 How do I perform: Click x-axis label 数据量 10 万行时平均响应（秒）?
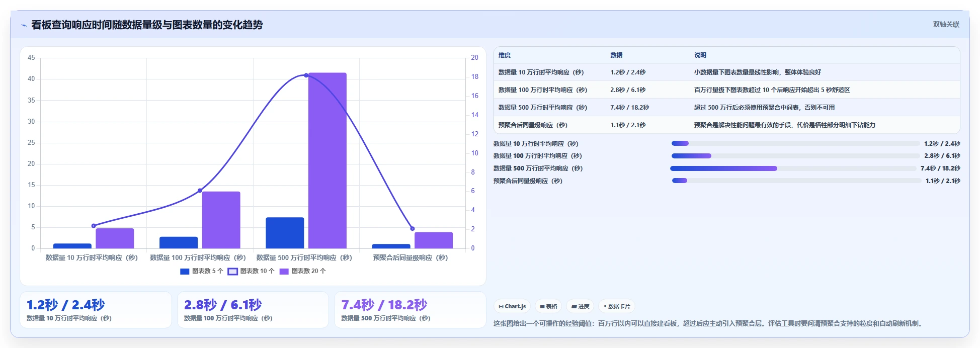click(x=92, y=258)
